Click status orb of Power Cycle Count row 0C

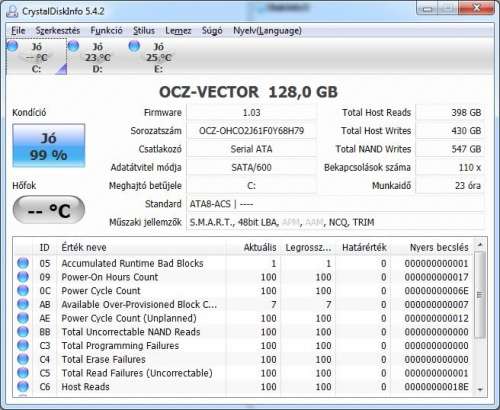[x=23, y=291]
